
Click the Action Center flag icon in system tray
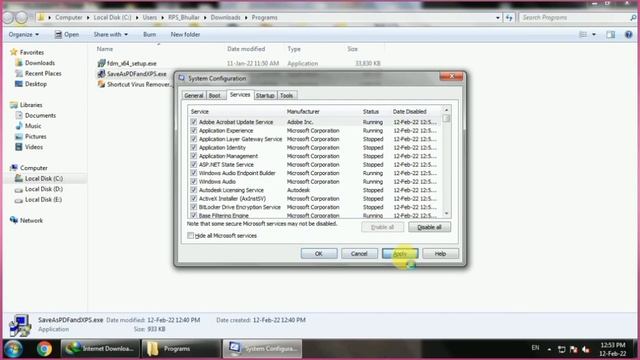pyautogui.click(x=573, y=349)
